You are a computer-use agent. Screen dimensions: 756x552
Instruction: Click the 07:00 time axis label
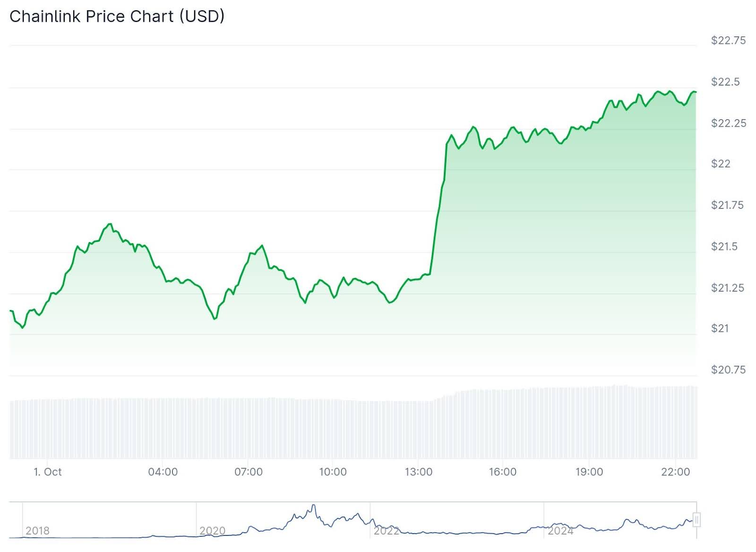(249, 472)
